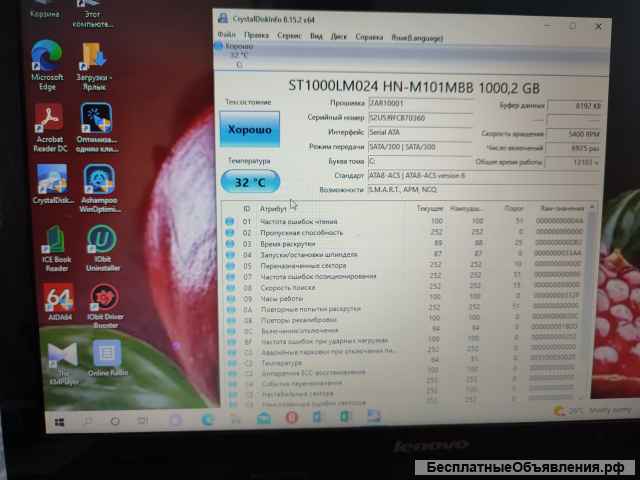The image size is (640, 480).
Task: Click the Прошивка firmware field
Action: tap(420, 103)
